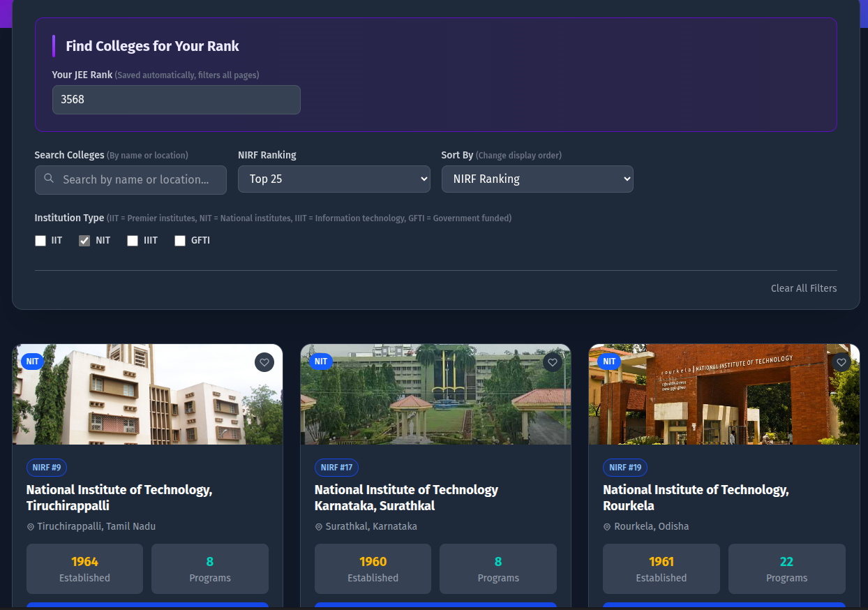The height and width of the screenshot is (610, 868).
Task: Open NIT Karnataka Surathkal campus photo
Action: (435, 394)
